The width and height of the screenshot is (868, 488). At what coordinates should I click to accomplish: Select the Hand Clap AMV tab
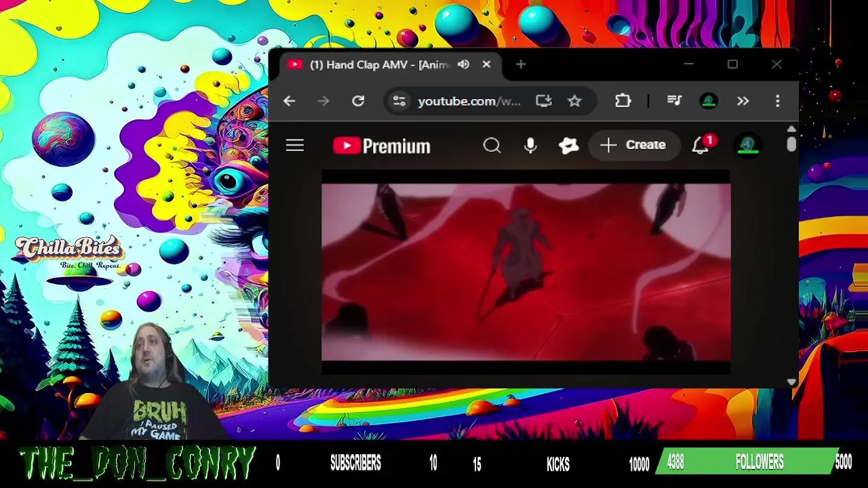[x=390, y=64]
